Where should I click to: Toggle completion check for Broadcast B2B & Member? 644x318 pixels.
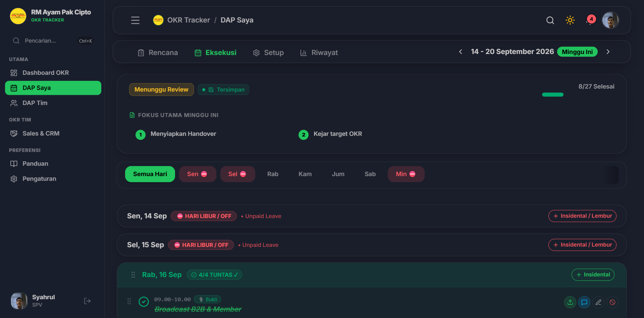[144, 302]
